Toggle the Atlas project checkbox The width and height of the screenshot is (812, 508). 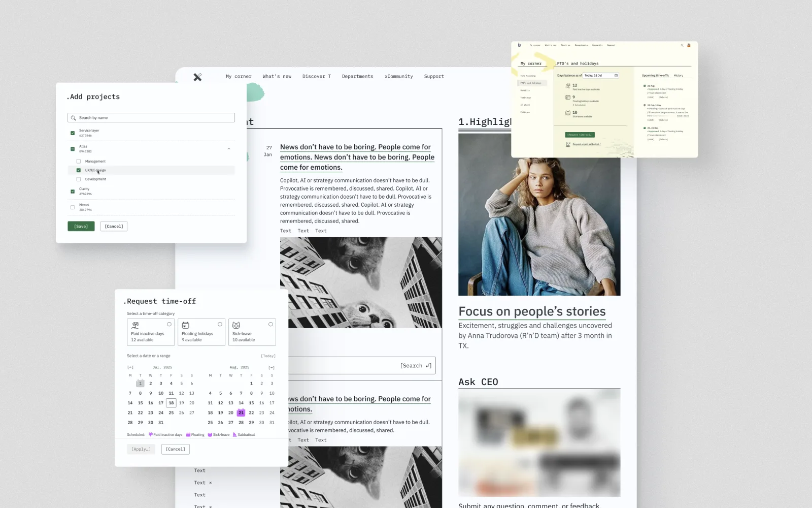(73, 149)
